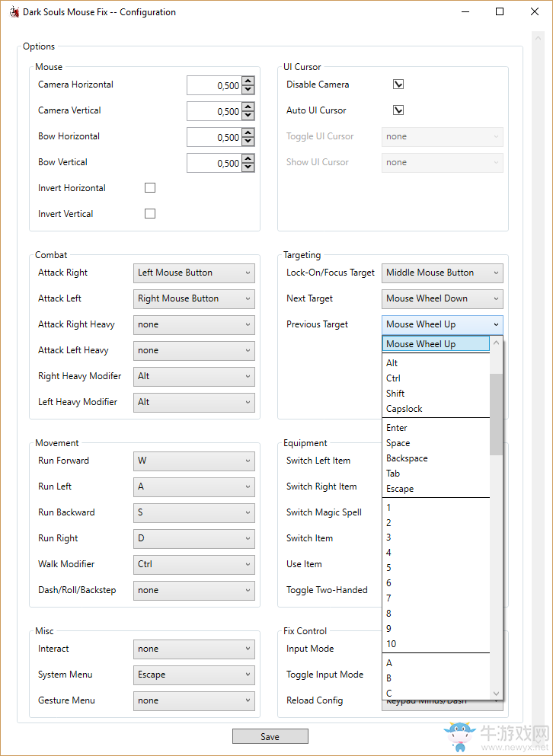Collapse the Previous Target dropdown

pyautogui.click(x=443, y=325)
